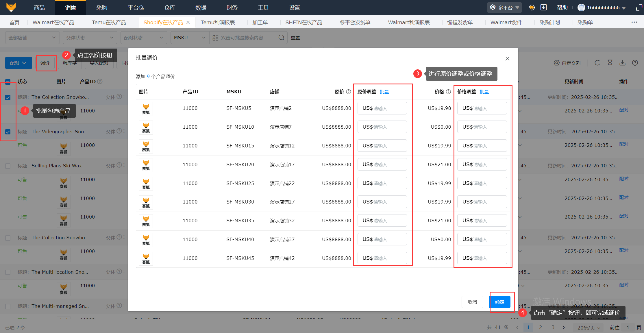Open the 财务 top menu
This screenshot has width=644, height=333.
point(232,8)
